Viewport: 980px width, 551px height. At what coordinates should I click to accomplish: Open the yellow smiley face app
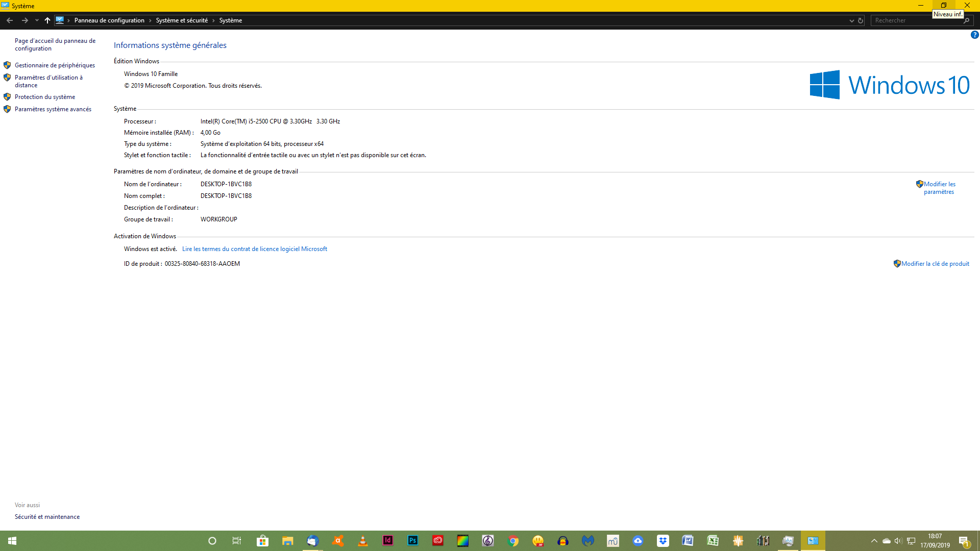coord(537,541)
